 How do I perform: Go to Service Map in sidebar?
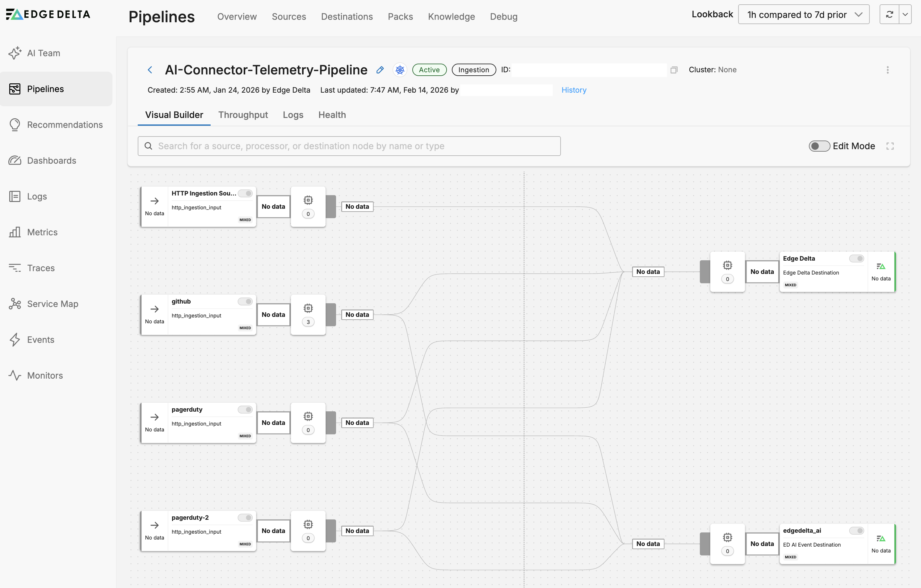[53, 304]
